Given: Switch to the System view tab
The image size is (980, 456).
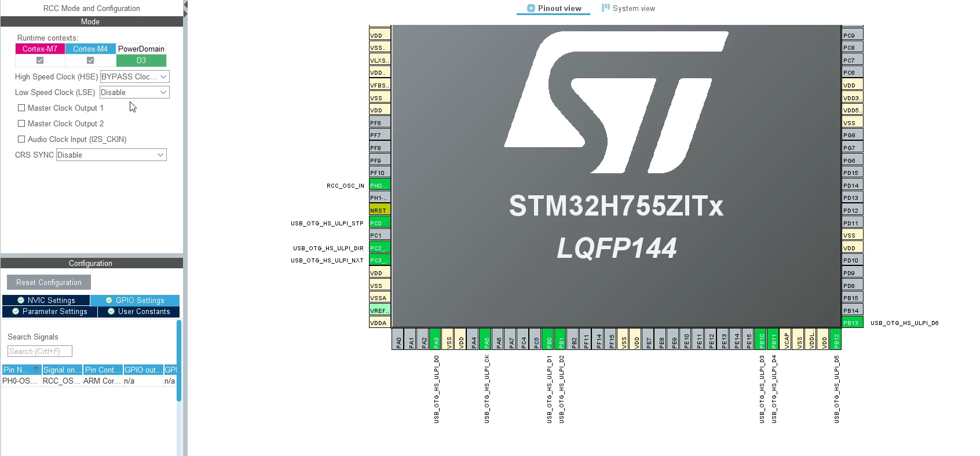Looking at the screenshot, I should point(628,8).
